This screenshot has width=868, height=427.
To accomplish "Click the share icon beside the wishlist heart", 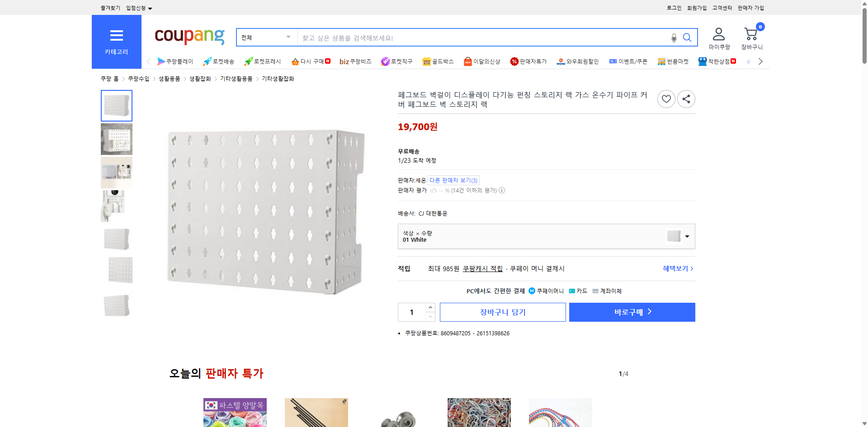I will (x=686, y=99).
